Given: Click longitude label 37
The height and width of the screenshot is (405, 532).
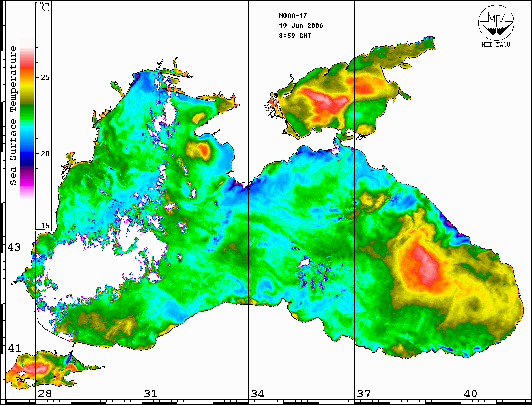Looking at the screenshot, I should point(364,393).
